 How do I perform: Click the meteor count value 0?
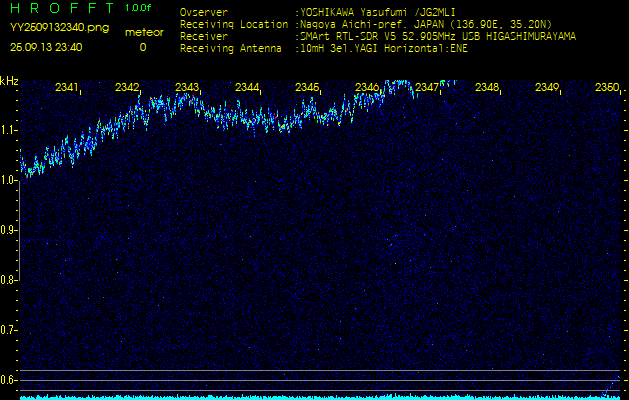142,47
